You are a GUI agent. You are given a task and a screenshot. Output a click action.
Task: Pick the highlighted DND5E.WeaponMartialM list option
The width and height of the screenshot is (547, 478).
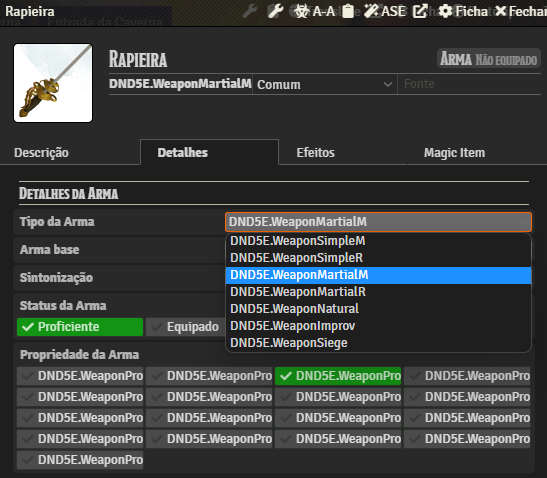pyautogui.click(x=379, y=275)
